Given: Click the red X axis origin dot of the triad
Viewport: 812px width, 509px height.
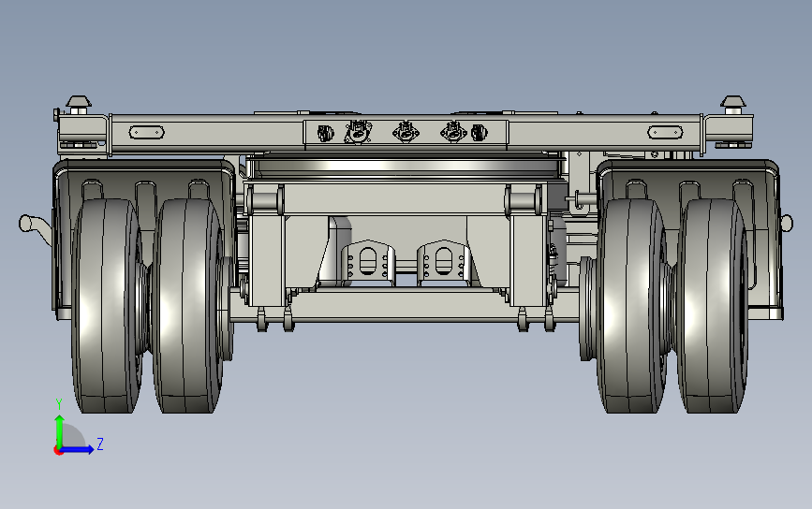Looking at the screenshot, I should coord(58,451).
